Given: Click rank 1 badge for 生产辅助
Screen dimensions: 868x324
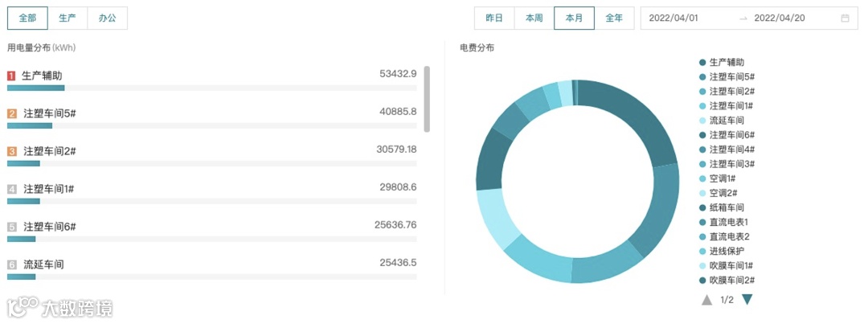Looking at the screenshot, I should click(x=12, y=76).
